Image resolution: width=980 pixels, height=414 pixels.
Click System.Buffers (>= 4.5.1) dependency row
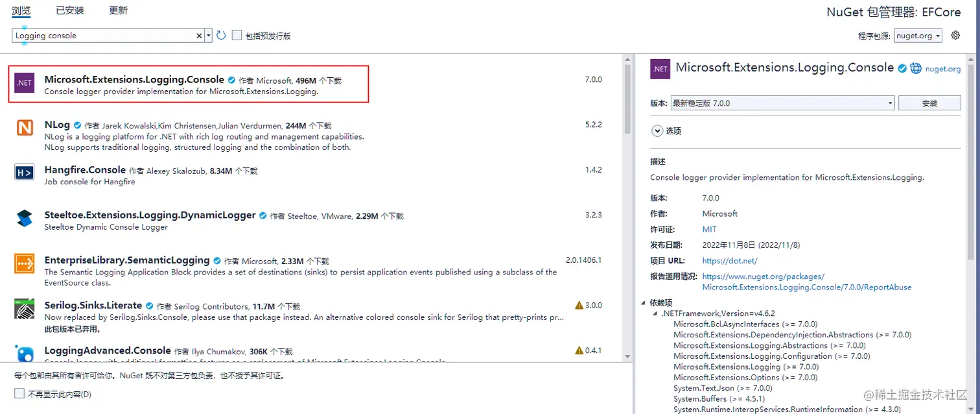[x=719, y=399]
